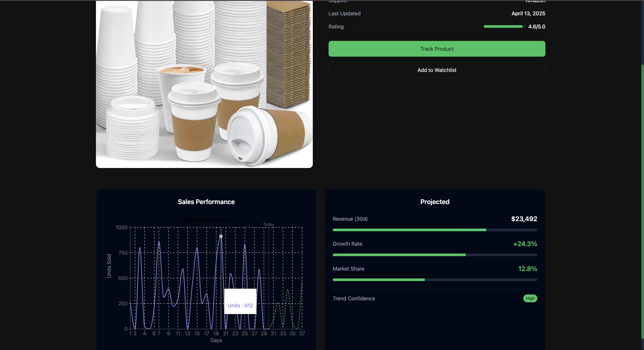Click the Market Share progress bar
Image resolution: width=644 pixels, height=350 pixels.
tap(435, 280)
